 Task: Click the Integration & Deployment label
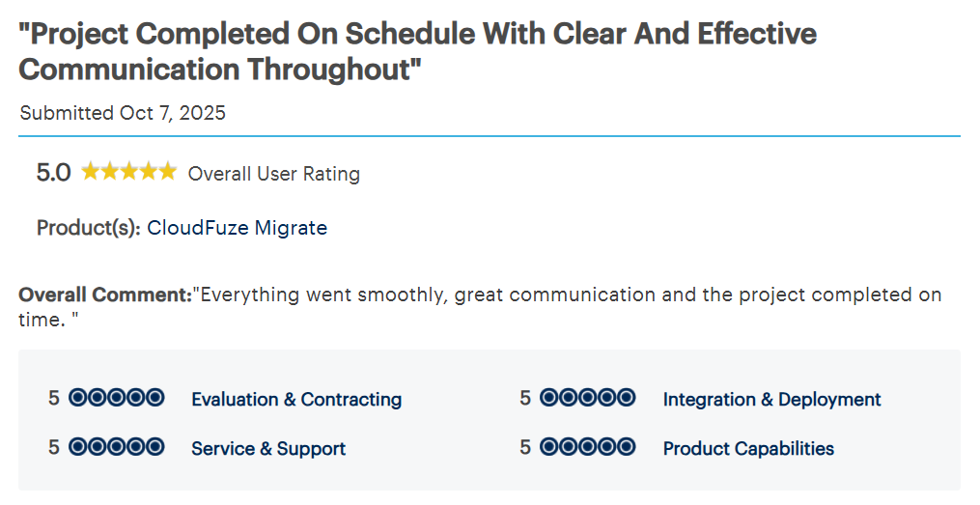click(x=771, y=400)
